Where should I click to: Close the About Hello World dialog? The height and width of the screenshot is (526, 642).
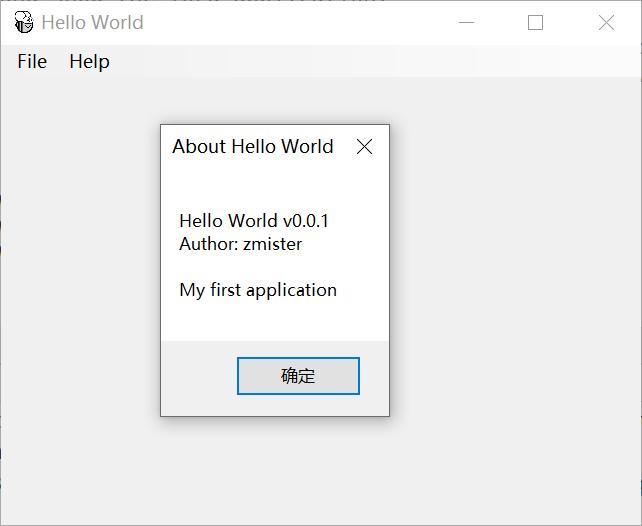click(x=364, y=147)
